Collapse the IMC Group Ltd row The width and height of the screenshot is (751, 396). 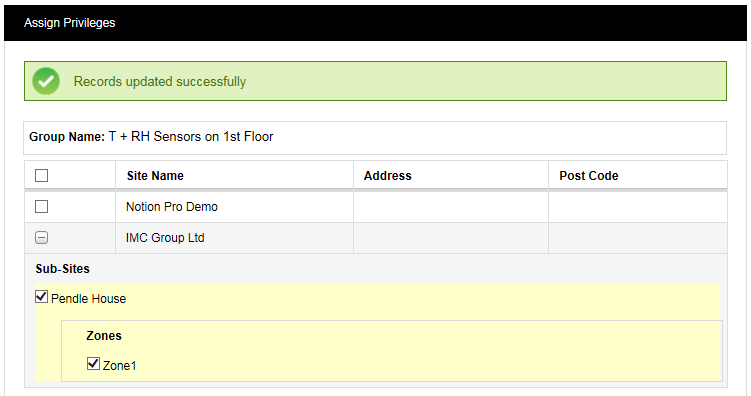[x=42, y=238]
